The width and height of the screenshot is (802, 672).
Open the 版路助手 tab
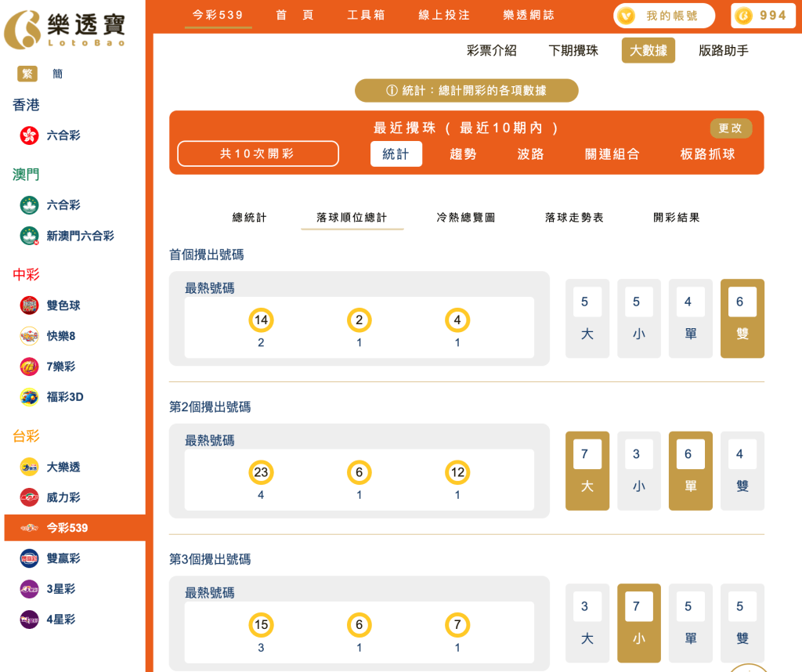click(x=721, y=50)
